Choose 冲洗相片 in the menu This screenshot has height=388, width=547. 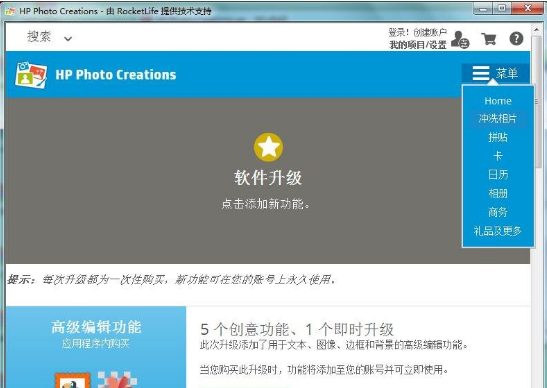click(x=497, y=119)
